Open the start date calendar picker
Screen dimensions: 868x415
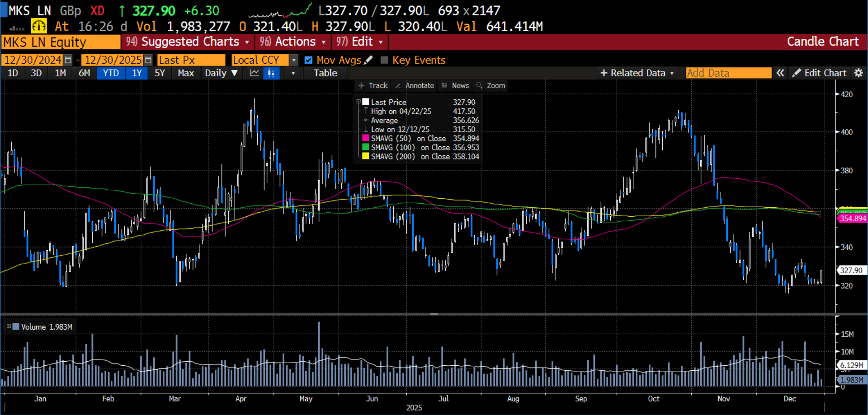tap(68, 60)
